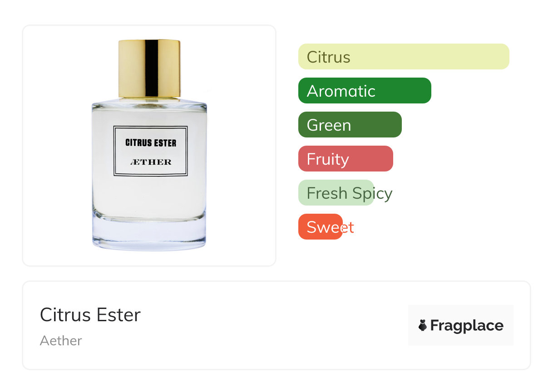Select the Citrus accord bar
Viewport: 553px width, 392px height.
[404, 57]
